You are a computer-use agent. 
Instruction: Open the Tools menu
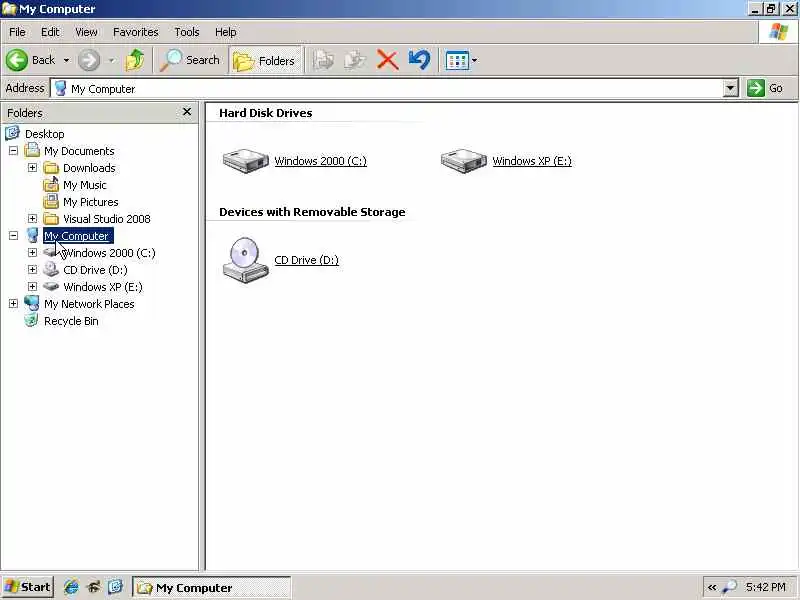[187, 32]
